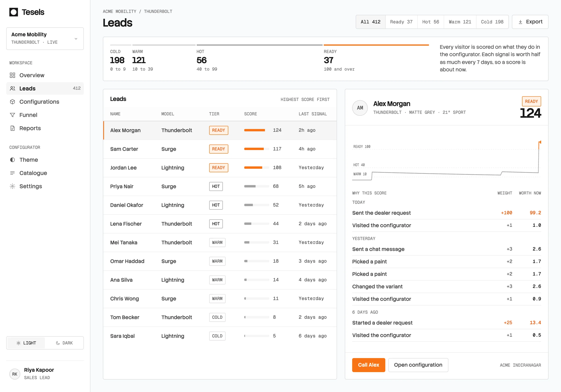
Task: Click the Tesels logo icon
Action: point(14,12)
